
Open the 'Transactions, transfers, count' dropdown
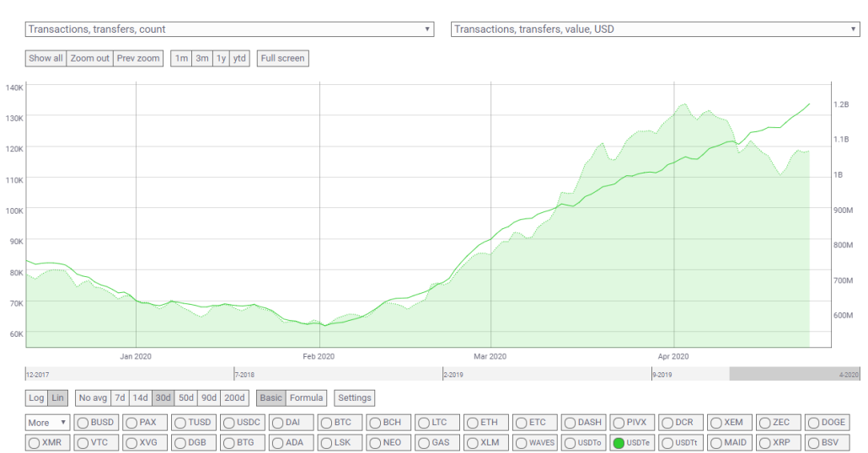point(229,29)
